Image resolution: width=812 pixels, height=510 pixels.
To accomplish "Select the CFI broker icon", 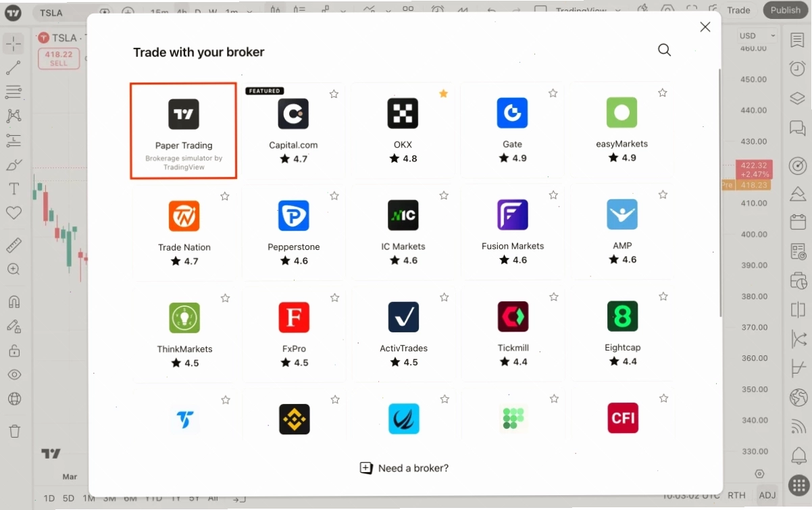I will tap(623, 418).
